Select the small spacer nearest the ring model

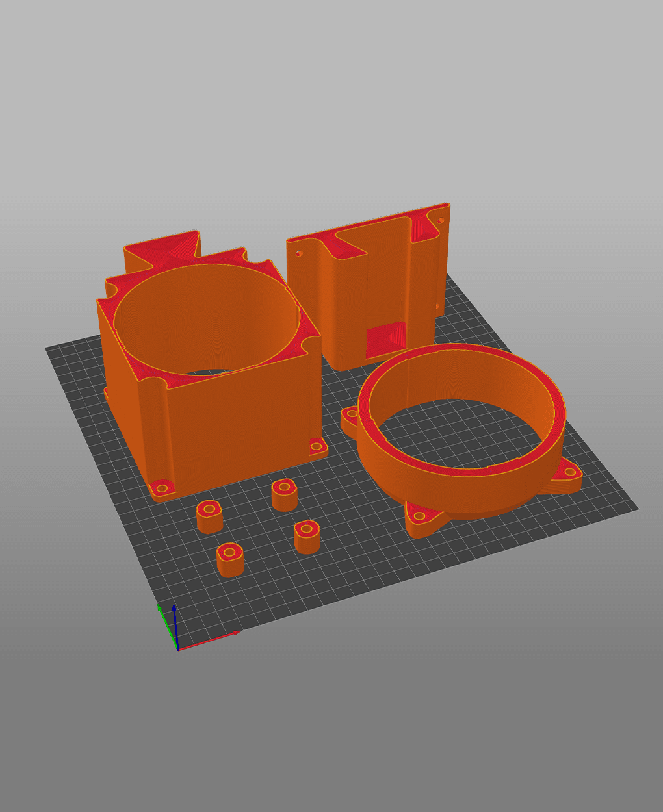307,537
